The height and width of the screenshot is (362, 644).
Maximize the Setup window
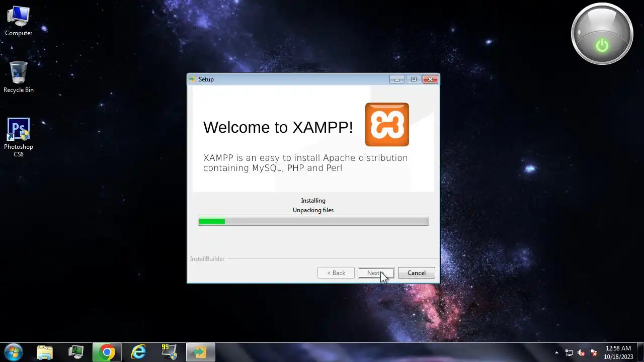point(414,79)
